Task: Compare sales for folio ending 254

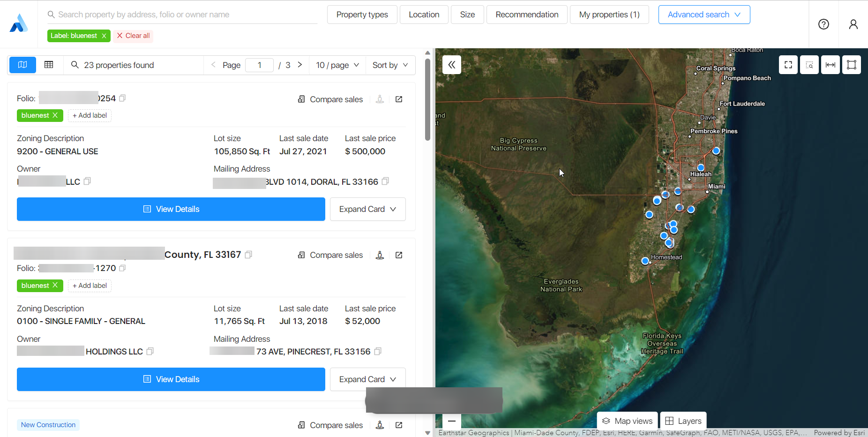Action: tap(330, 99)
